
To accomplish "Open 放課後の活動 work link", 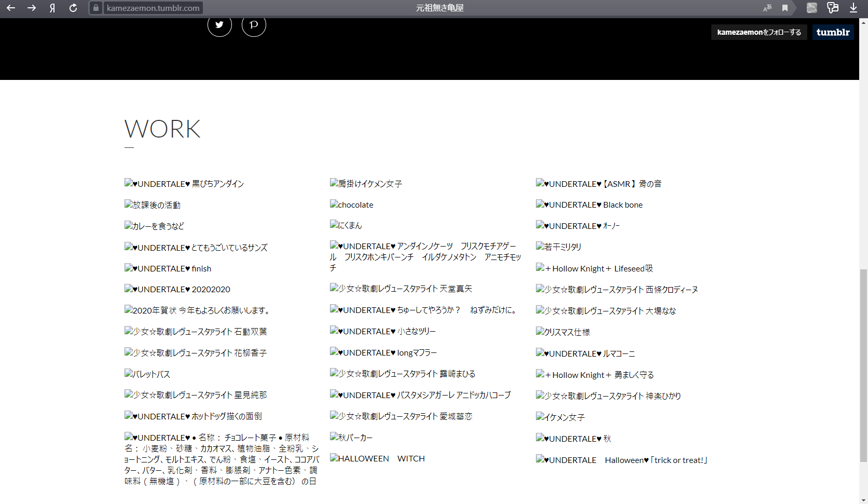I will (x=153, y=205).
